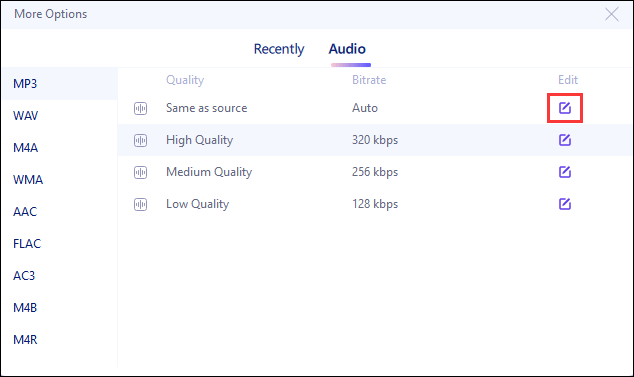Select the Low Quality row

(375, 204)
